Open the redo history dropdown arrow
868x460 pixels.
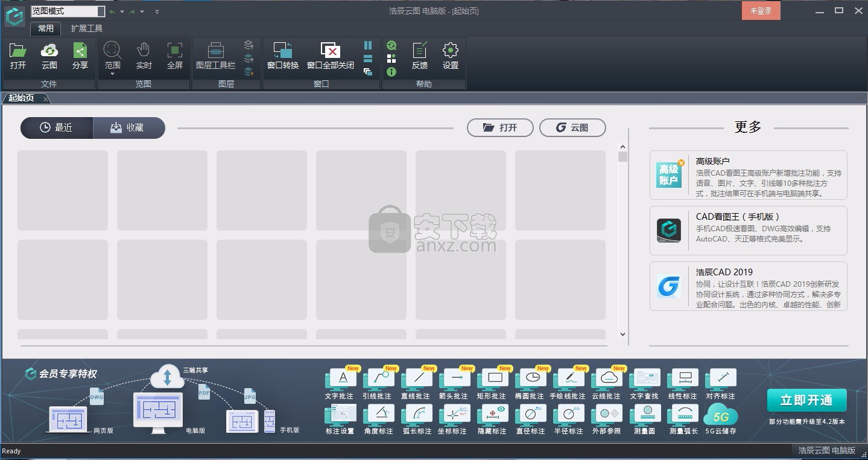point(142,11)
